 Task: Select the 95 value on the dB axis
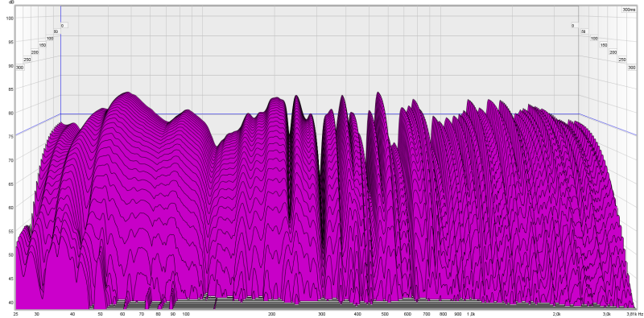(x=11, y=42)
